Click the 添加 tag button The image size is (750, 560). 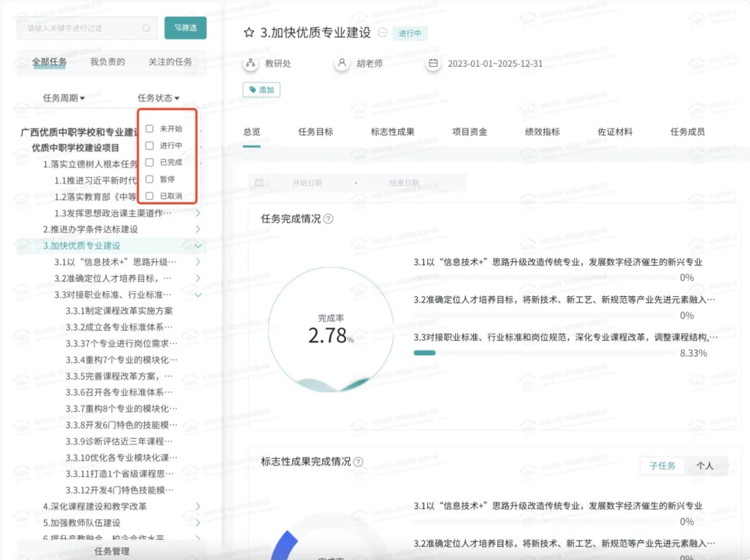pos(261,90)
